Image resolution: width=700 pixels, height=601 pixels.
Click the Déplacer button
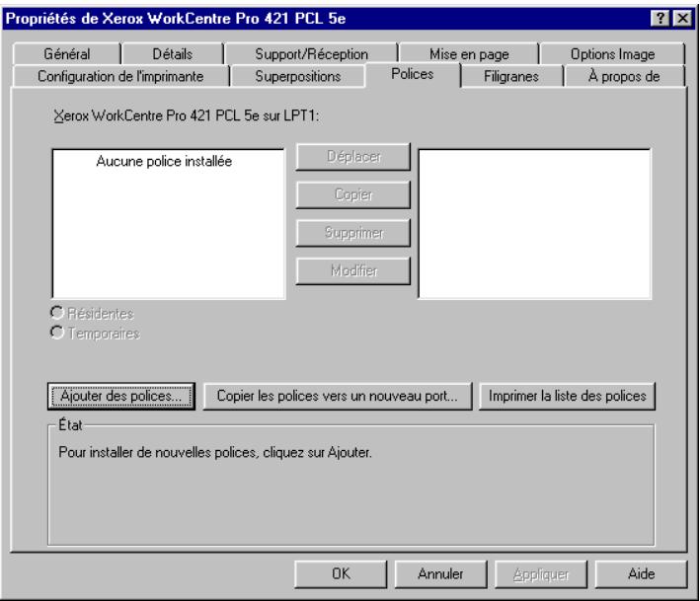tap(353, 157)
